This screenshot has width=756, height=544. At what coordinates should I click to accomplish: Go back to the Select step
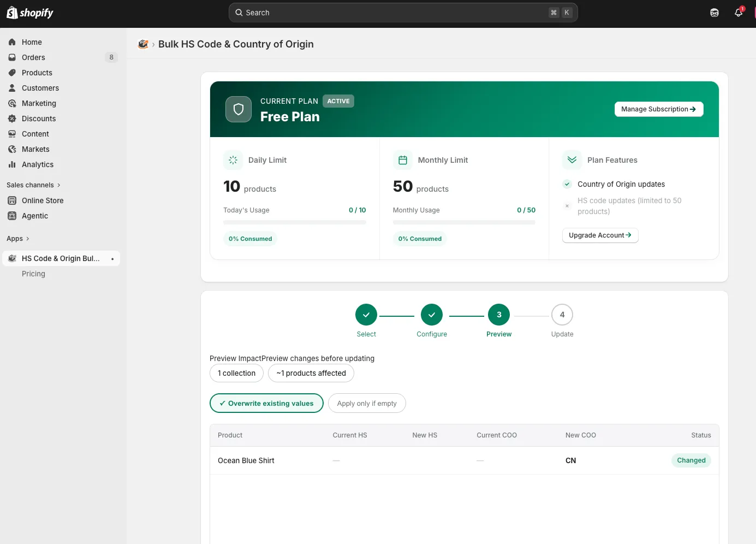click(x=366, y=315)
